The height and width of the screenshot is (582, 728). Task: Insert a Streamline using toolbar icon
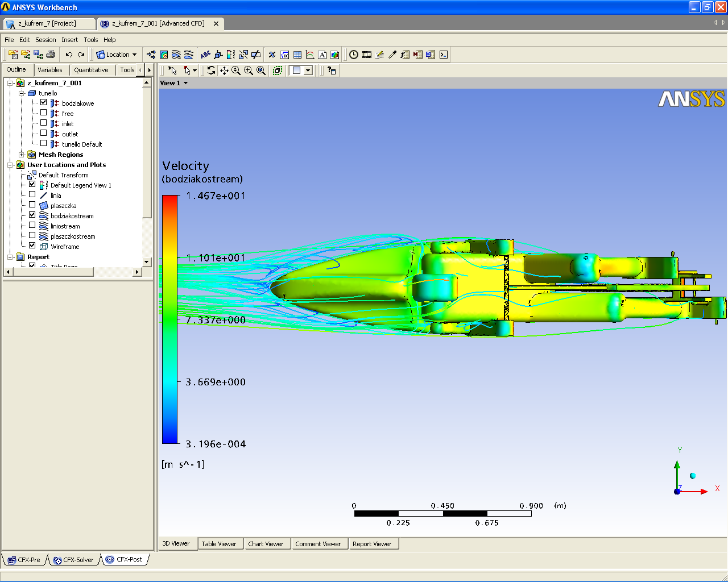click(x=176, y=55)
